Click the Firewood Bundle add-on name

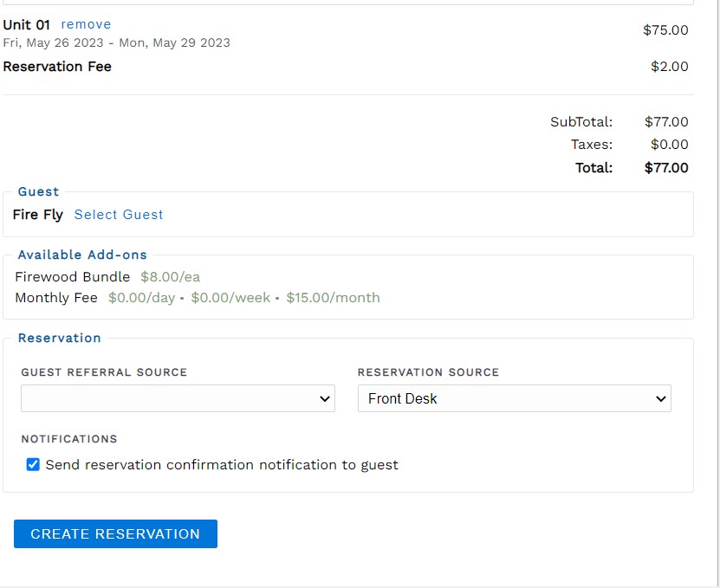click(71, 277)
